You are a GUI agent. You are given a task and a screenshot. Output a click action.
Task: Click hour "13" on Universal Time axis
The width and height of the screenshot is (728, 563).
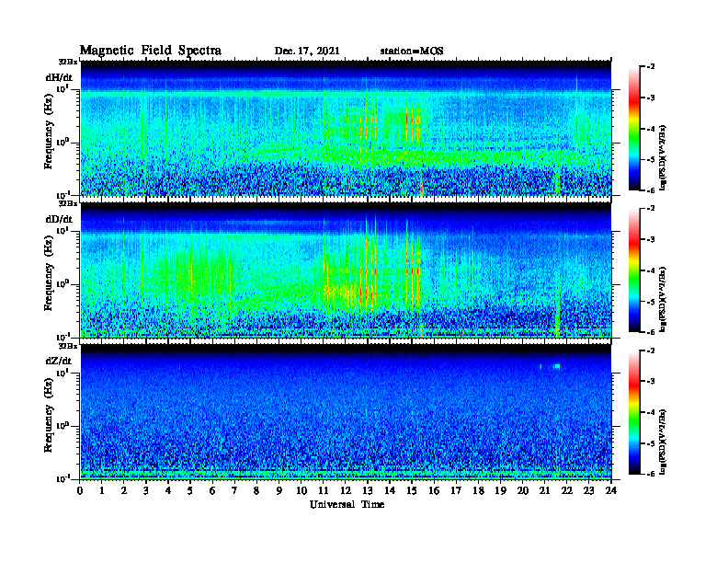368,490
